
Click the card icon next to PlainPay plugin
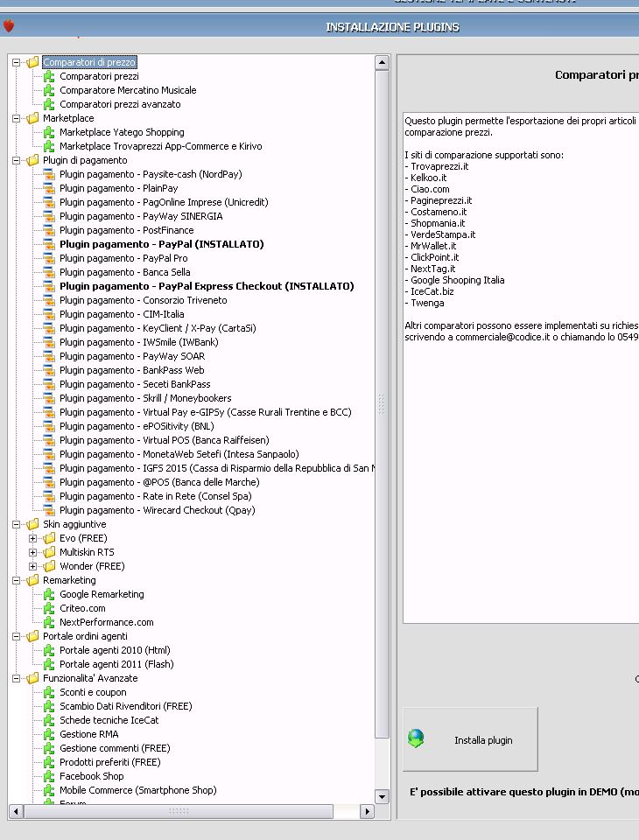49,188
